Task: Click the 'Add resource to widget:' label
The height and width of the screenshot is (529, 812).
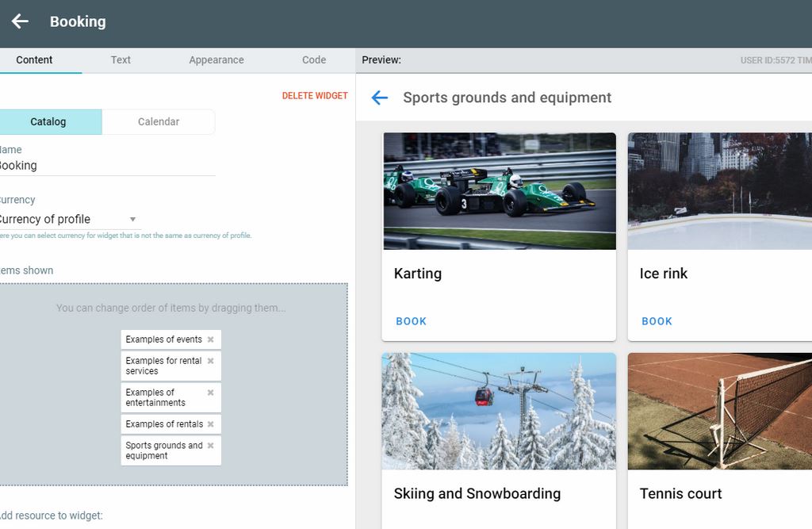Action: tap(52, 516)
